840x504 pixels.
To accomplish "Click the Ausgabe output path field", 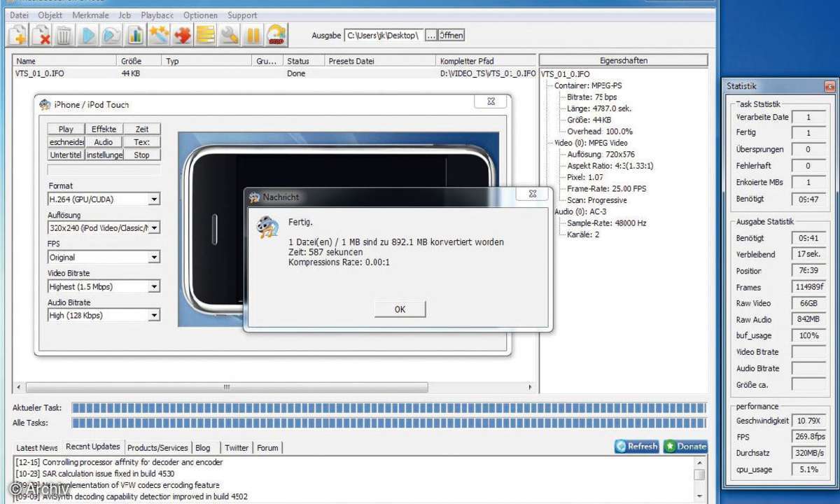I will [384, 35].
